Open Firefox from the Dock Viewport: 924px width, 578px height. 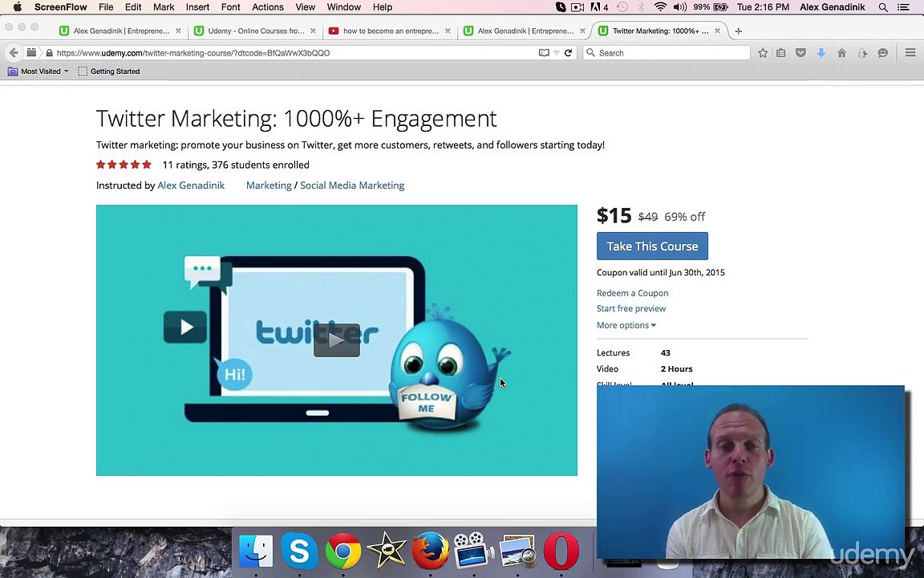coord(430,551)
